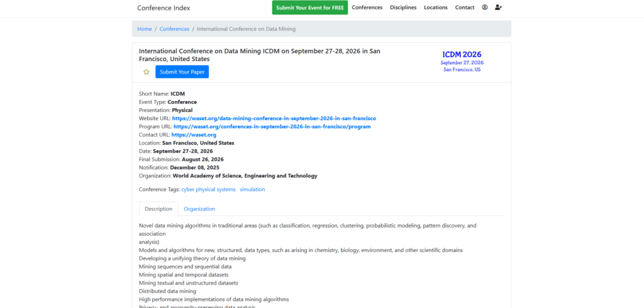
Task: Click the 'December 08, 2025' notification date
Action: [195, 168]
